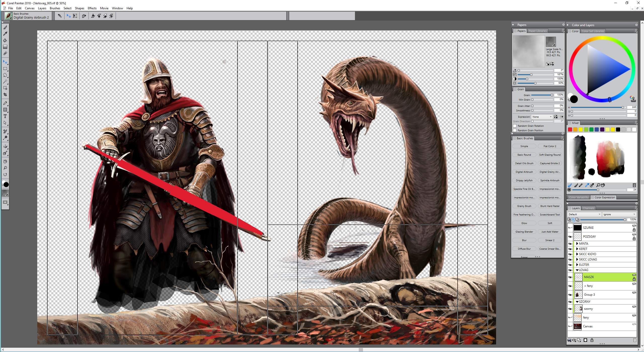This screenshot has width=644, height=352.
Task: Select the Glazing Blender brush
Action: point(524,232)
